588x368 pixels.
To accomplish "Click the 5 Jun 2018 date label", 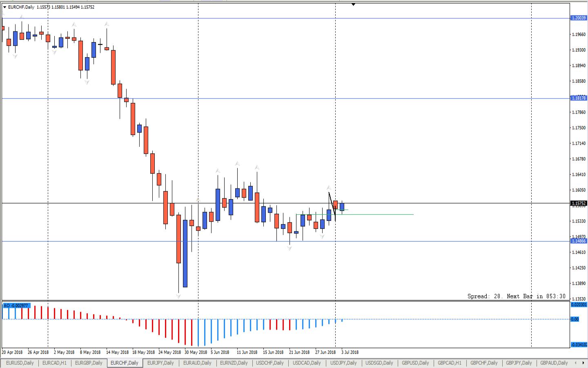I will tap(220, 352).
